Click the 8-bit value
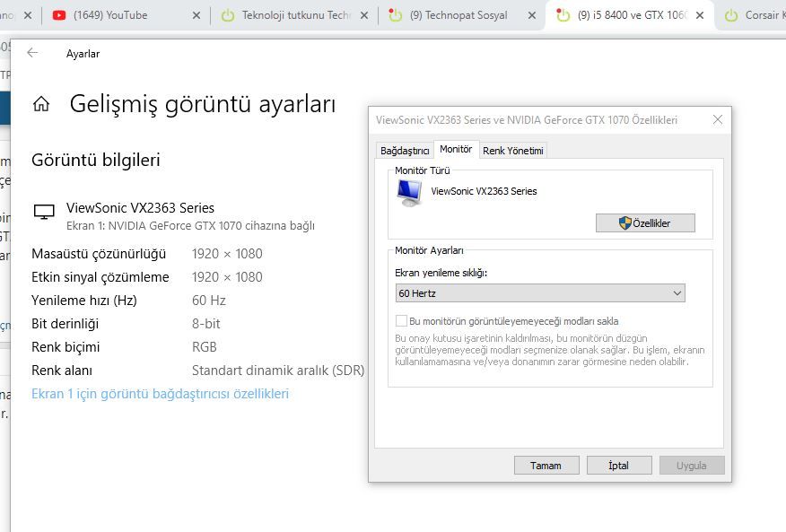The width and height of the screenshot is (786, 532). point(206,323)
